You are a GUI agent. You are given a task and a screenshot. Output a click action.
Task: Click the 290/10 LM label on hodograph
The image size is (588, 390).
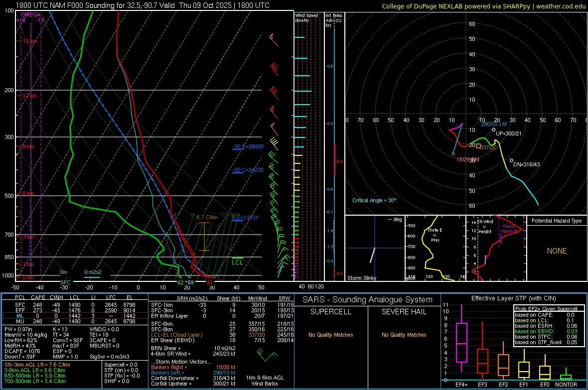[493, 124]
